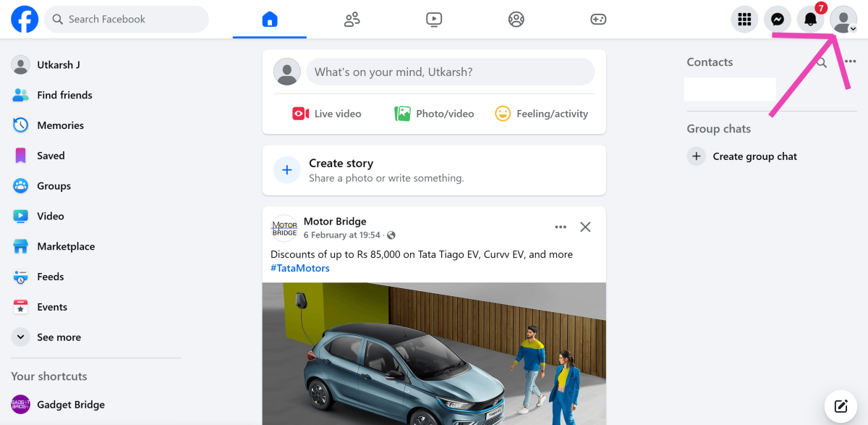Open the account profile dropdown
This screenshot has height=425, width=868.
point(843,20)
